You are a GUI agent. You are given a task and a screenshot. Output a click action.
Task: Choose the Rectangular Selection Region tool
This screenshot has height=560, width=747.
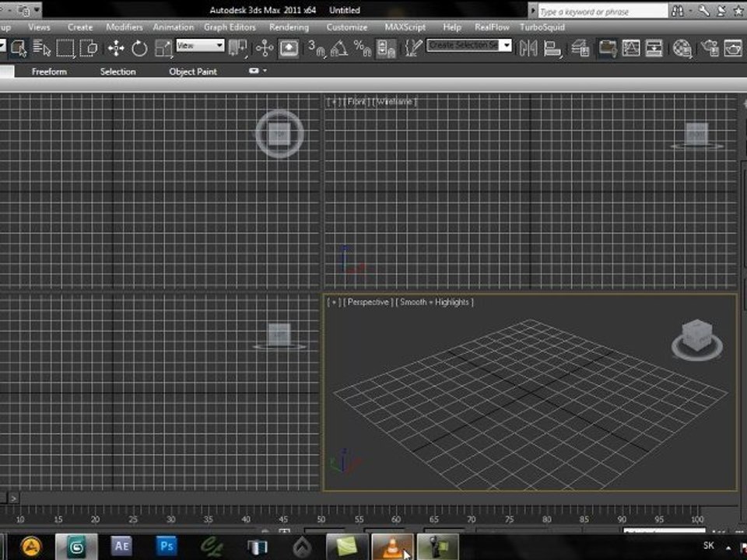pos(65,48)
